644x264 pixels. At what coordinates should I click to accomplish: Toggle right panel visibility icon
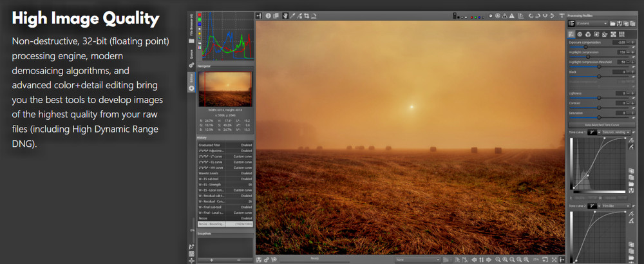(x=561, y=259)
